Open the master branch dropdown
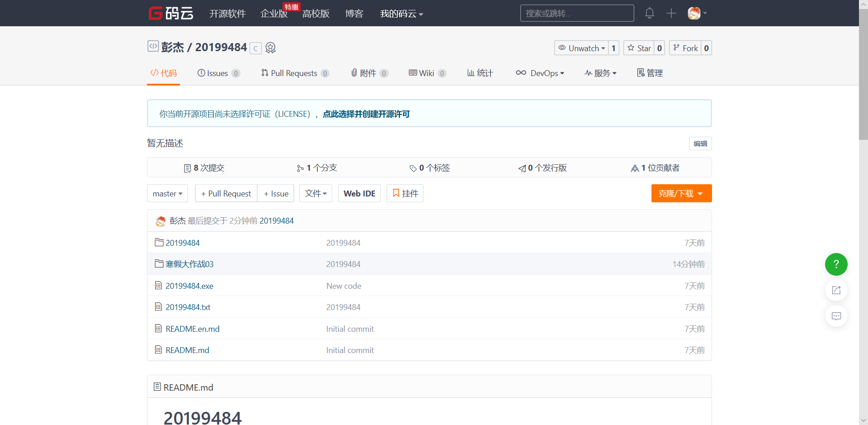868x425 pixels. (x=167, y=193)
